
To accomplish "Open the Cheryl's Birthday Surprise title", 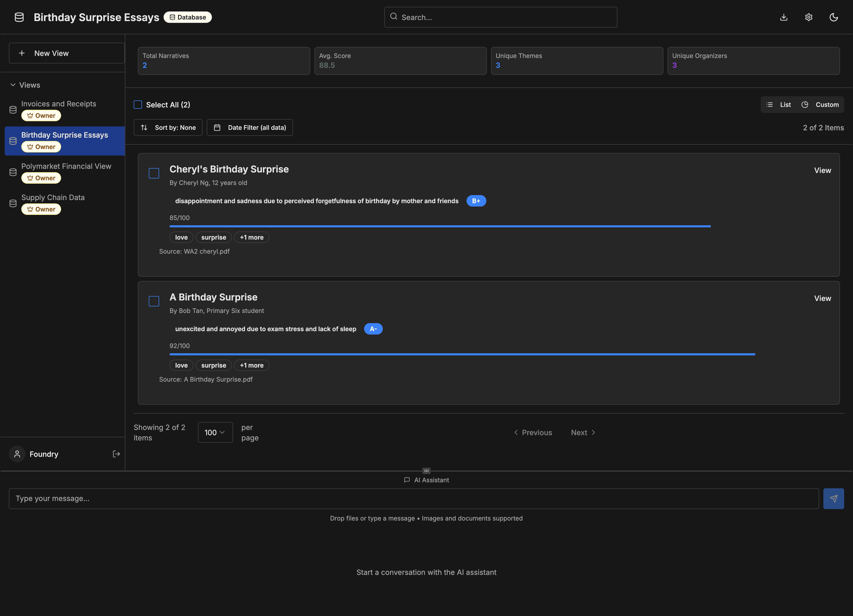I will click(x=229, y=169).
